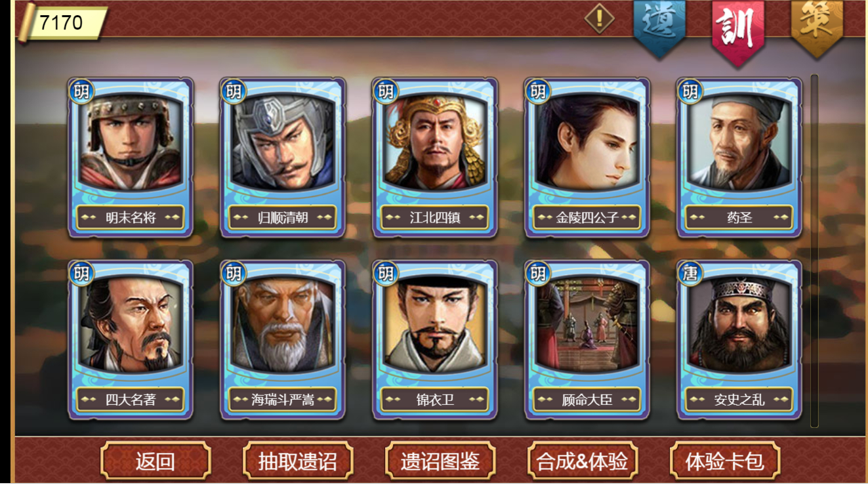Pick the 海瑞斗严嵩 card

pos(283,340)
